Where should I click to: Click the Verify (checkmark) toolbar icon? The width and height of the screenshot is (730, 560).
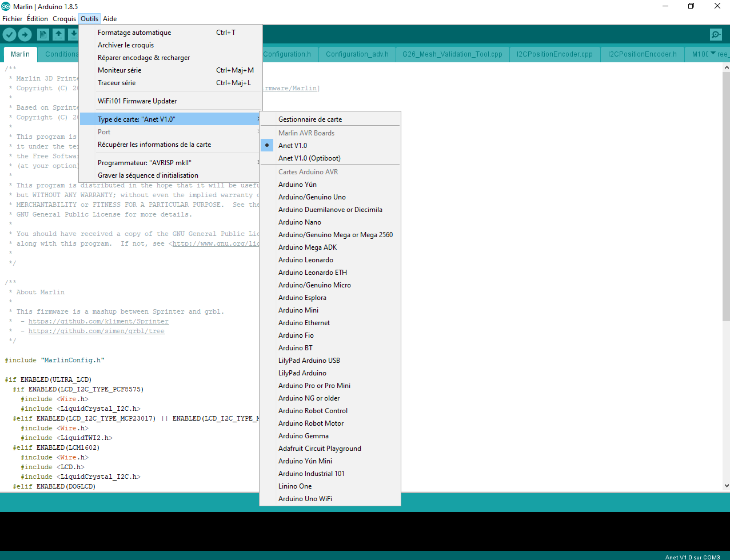tap(9, 35)
